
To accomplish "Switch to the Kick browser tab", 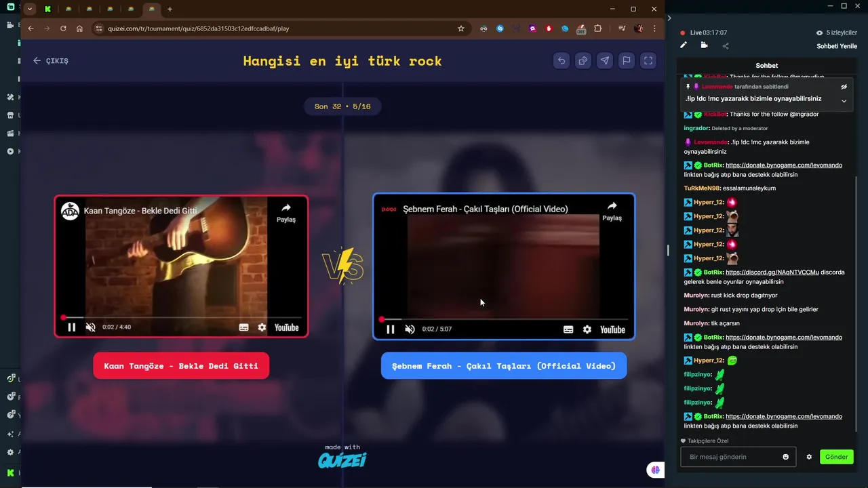I will pyautogui.click(x=47, y=9).
